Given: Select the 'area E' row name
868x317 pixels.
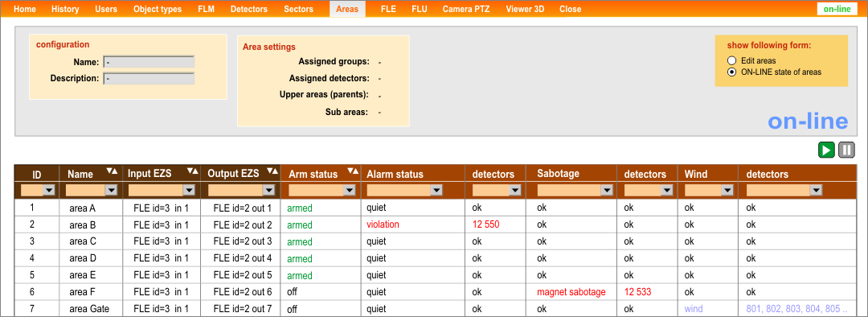Looking at the screenshot, I should [82, 275].
